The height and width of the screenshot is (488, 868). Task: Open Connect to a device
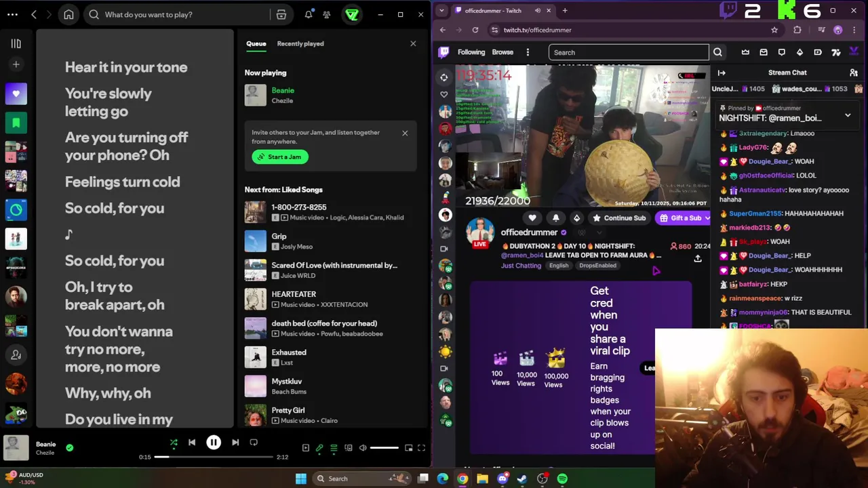(x=348, y=448)
